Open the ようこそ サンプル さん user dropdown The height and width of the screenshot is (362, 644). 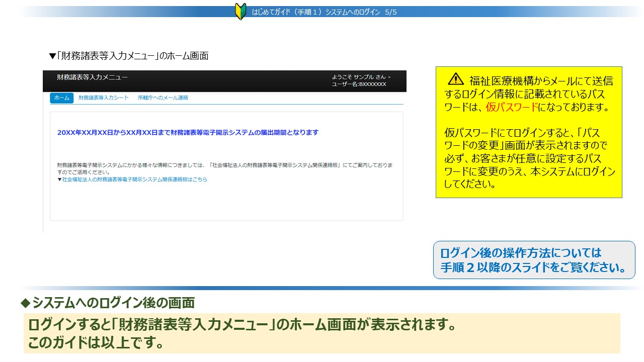point(361,77)
